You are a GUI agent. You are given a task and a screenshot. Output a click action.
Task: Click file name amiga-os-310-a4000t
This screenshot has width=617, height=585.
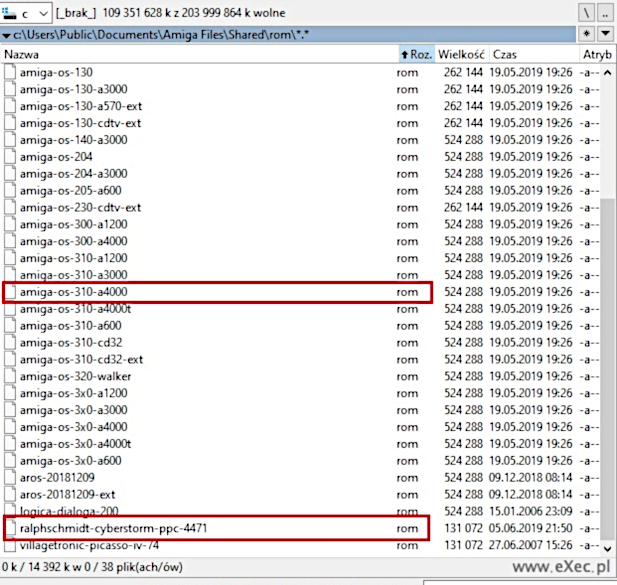76,309
